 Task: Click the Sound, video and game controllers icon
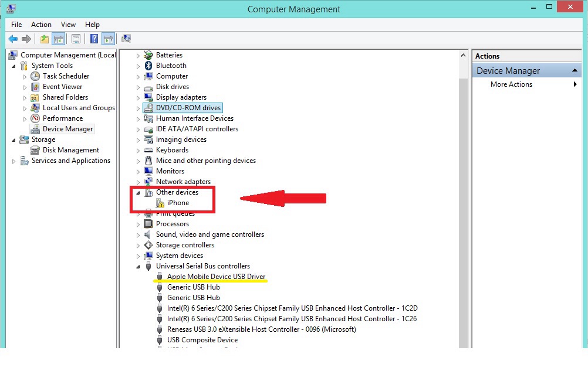148,234
